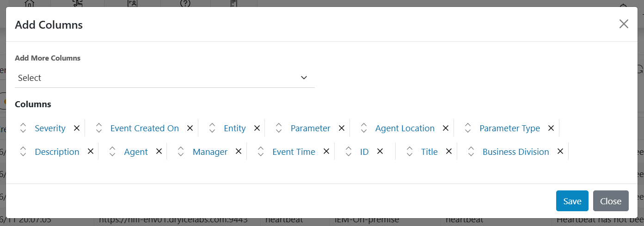Image resolution: width=644 pixels, height=226 pixels.
Task: Click the Agent column label
Action: tap(136, 152)
